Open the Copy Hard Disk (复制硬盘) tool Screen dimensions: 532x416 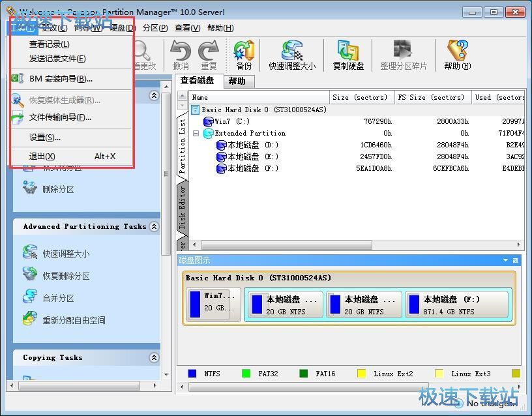[348, 55]
